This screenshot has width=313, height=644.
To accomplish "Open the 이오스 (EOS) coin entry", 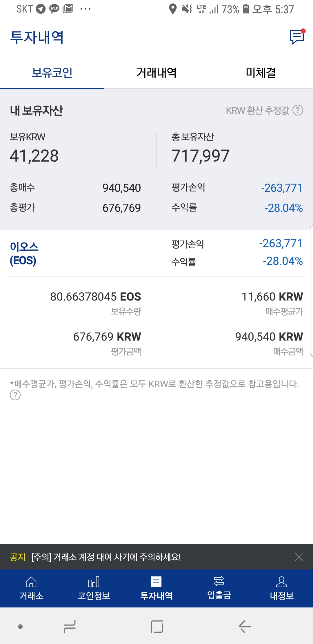I will pos(24,254).
